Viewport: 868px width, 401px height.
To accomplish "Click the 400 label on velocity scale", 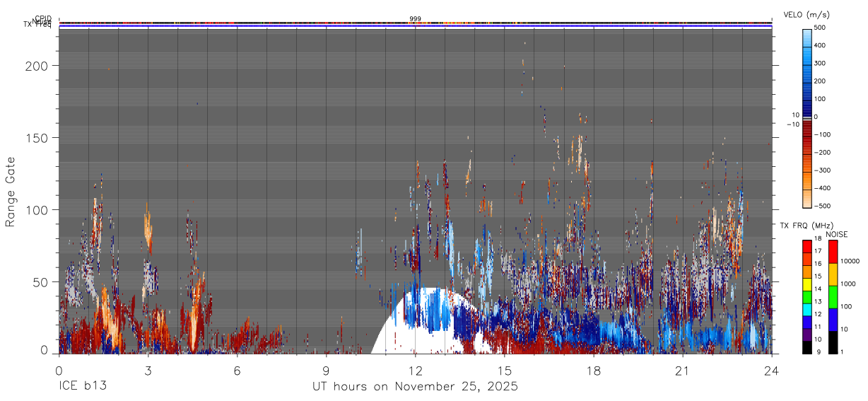I will (x=820, y=46).
